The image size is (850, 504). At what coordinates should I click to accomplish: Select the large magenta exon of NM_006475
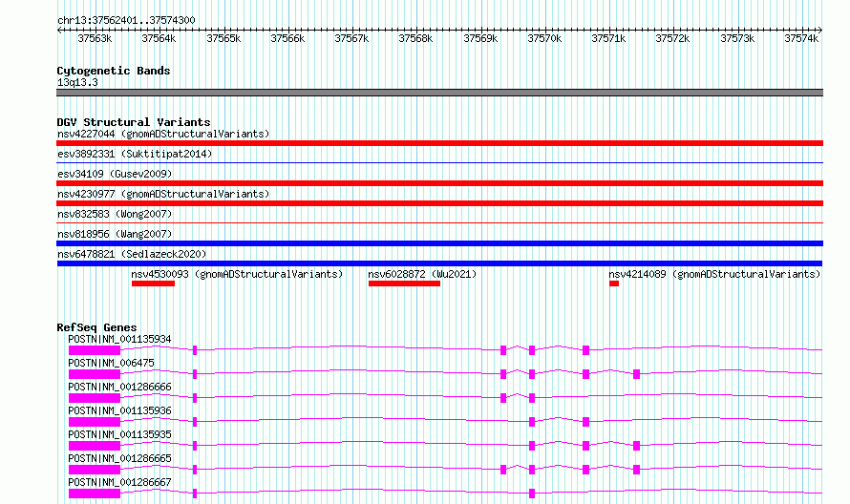pos(95,374)
